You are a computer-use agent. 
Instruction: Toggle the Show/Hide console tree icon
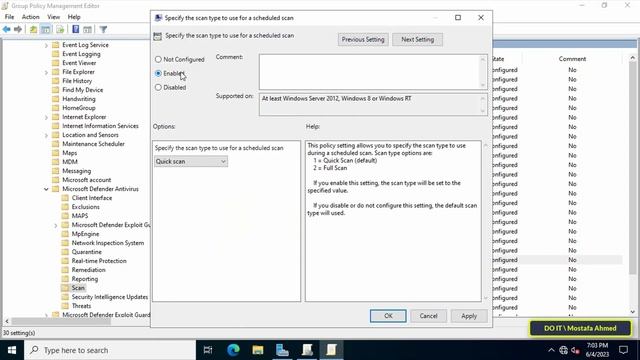[46, 29]
